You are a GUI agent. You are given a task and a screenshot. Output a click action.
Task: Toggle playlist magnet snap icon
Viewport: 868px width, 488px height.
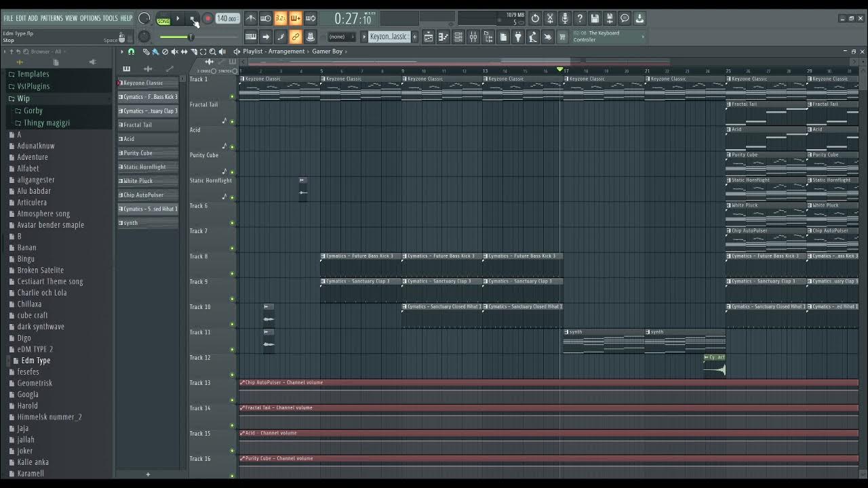(132, 52)
